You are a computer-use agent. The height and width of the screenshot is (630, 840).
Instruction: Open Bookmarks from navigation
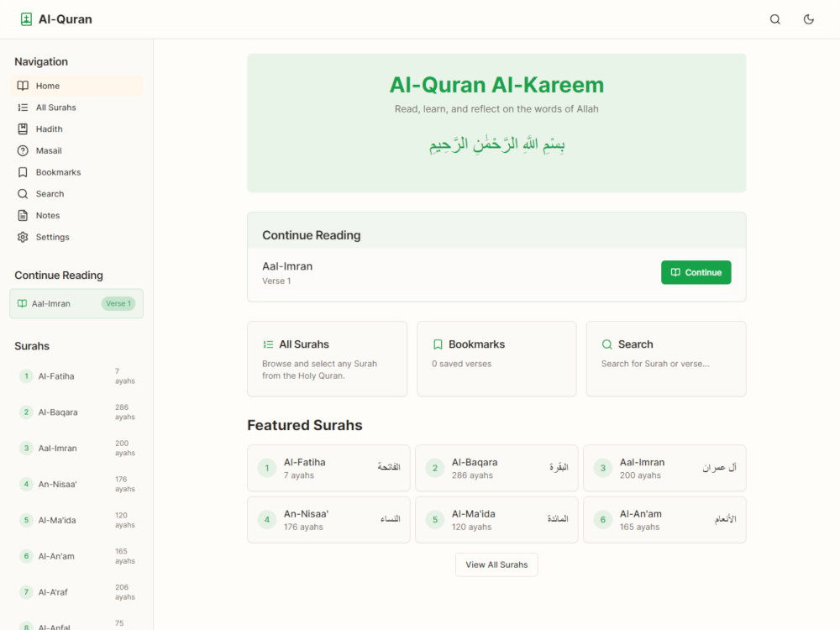click(x=76, y=172)
